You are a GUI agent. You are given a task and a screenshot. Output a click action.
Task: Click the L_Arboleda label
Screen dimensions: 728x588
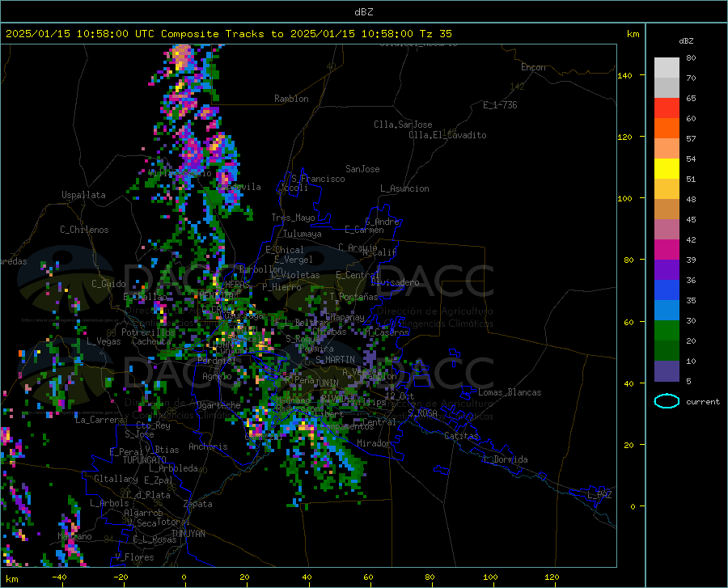173,468
